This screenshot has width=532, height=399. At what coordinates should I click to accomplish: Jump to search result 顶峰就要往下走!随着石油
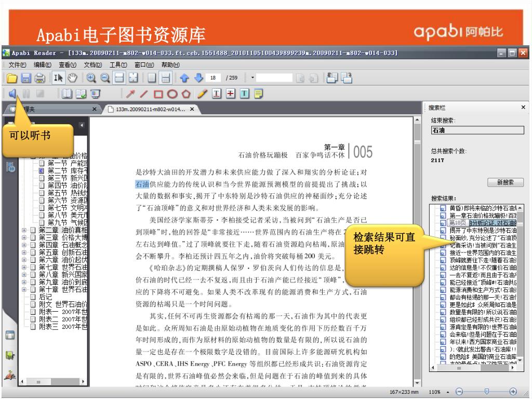pos(483,260)
